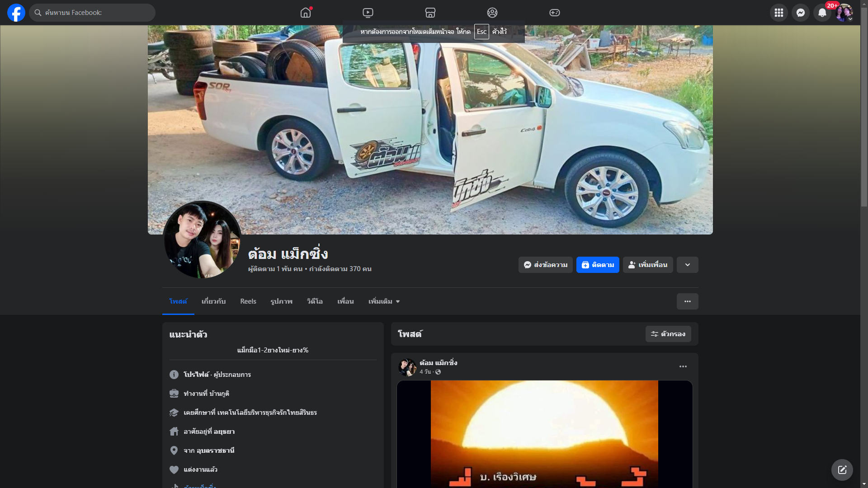Switch to the รูปภาพ tab
Image resolution: width=868 pixels, height=488 pixels.
click(281, 301)
